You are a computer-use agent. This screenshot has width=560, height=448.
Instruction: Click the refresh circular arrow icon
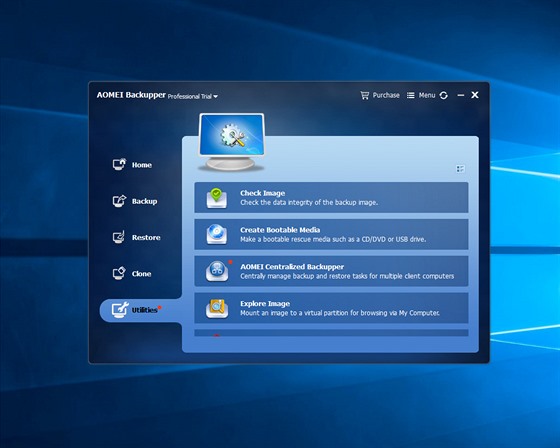[x=444, y=95]
